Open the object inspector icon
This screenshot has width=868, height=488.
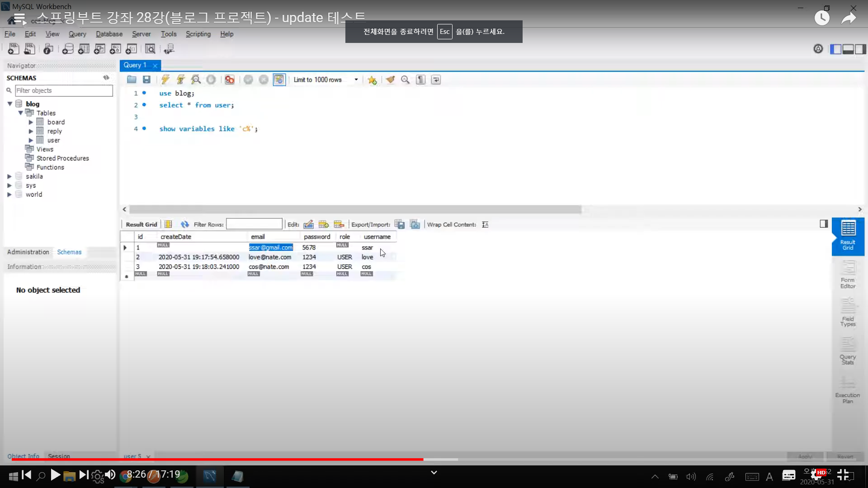pos(48,49)
